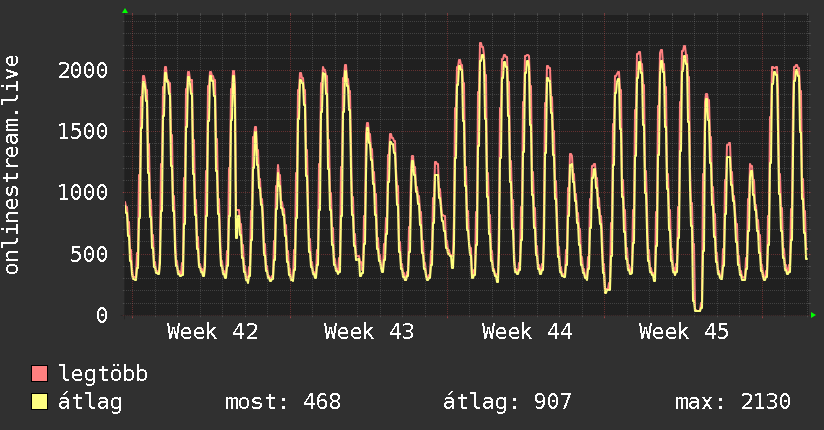Viewport: 824px width, 430px height.
Task: Click the red legtöbb legend swatch
Action: 40,374
